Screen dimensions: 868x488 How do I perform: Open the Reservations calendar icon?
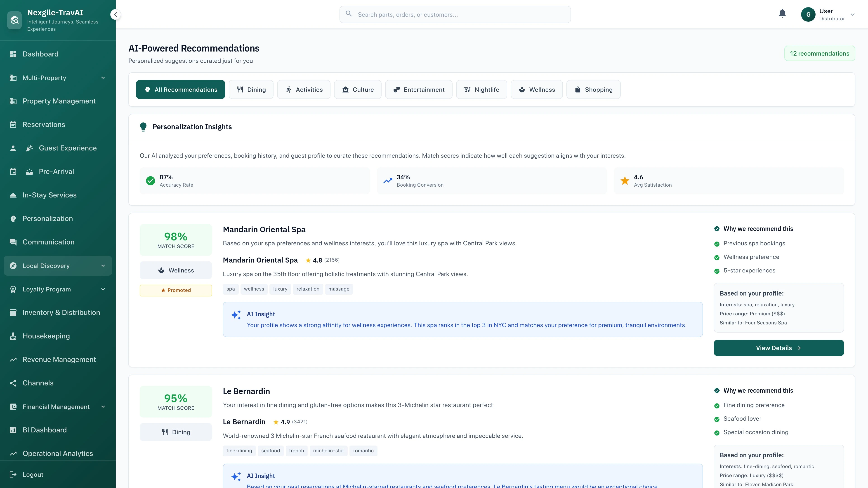pyautogui.click(x=13, y=125)
